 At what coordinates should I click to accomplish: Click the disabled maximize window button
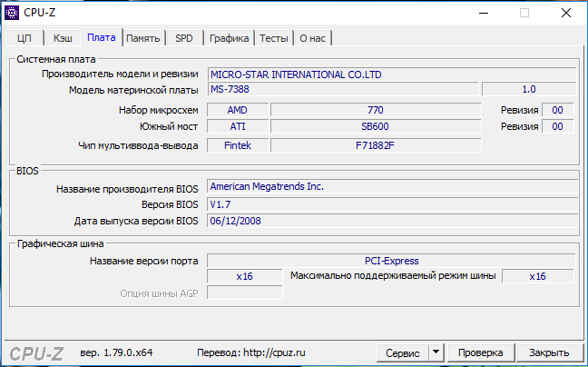tap(524, 13)
